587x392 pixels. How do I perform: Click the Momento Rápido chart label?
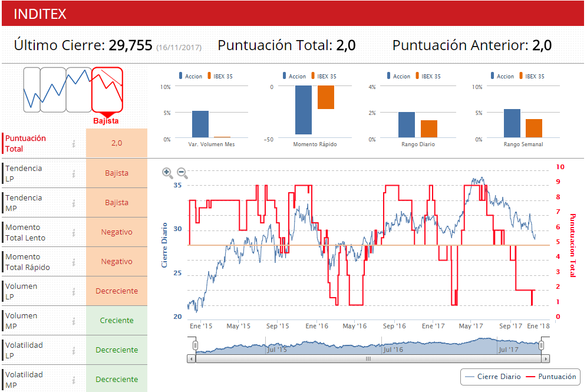coord(315,144)
